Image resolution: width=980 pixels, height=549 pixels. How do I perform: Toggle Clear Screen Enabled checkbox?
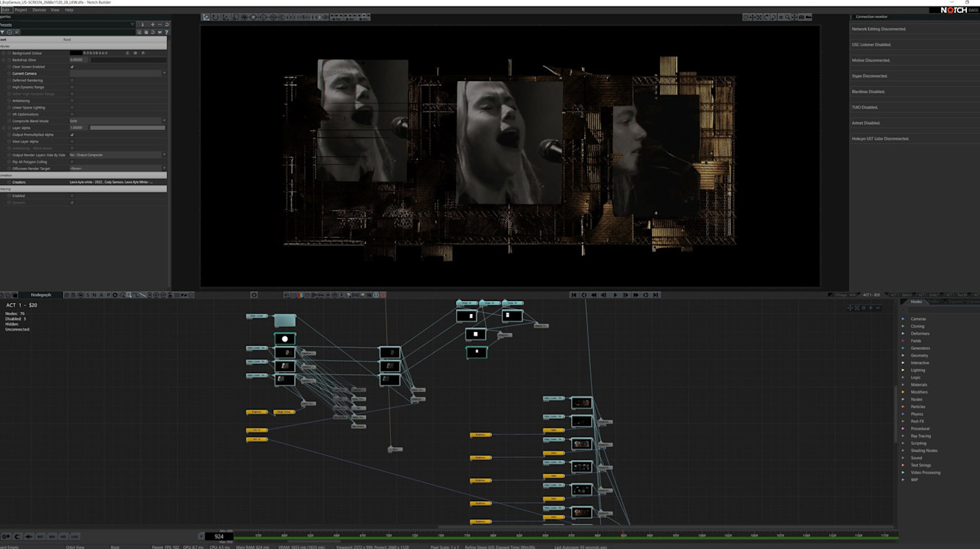[x=72, y=67]
